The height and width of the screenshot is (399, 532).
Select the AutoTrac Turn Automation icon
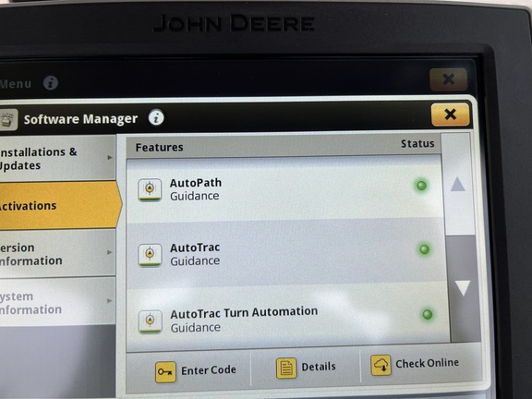(x=150, y=321)
